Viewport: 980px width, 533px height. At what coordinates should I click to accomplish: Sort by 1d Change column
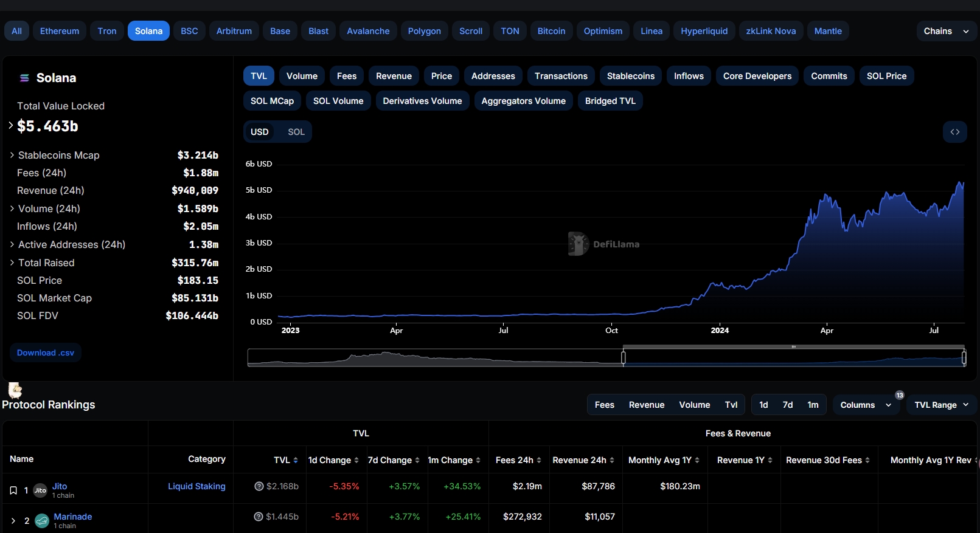coord(356,460)
